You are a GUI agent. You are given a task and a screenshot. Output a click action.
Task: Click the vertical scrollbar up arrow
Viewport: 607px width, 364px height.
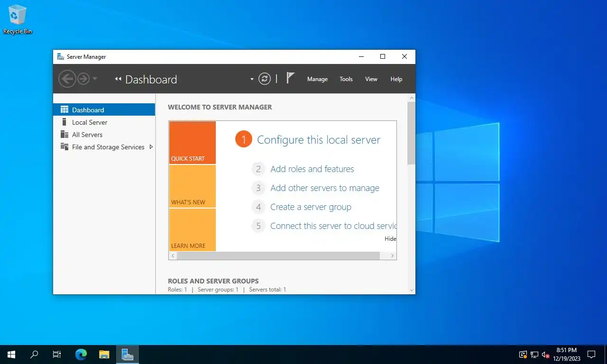[411, 98]
